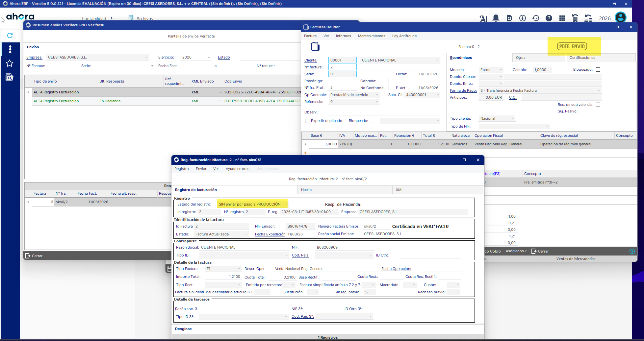Click the Reg. facturación window title icon
This screenshot has height=341, width=644.
click(x=176, y=160)
